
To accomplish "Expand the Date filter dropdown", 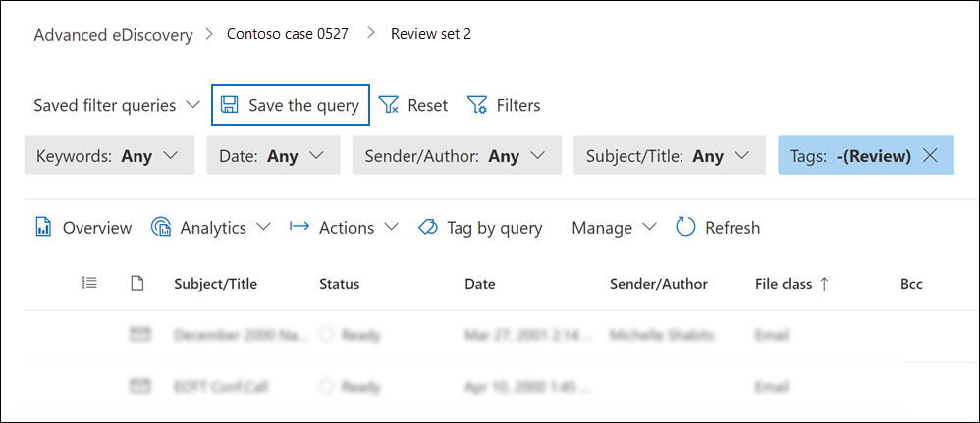I will (x=274, y=156).
